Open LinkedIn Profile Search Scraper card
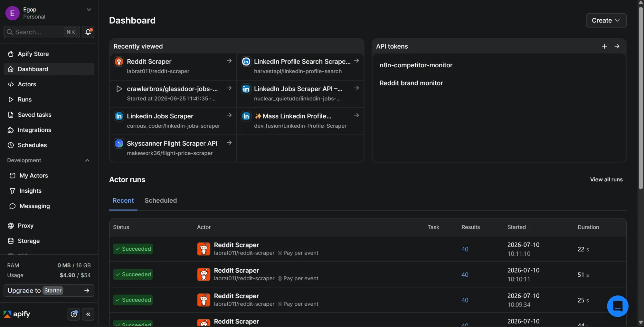This screenshot has width=644, height=327. point(300,66)
